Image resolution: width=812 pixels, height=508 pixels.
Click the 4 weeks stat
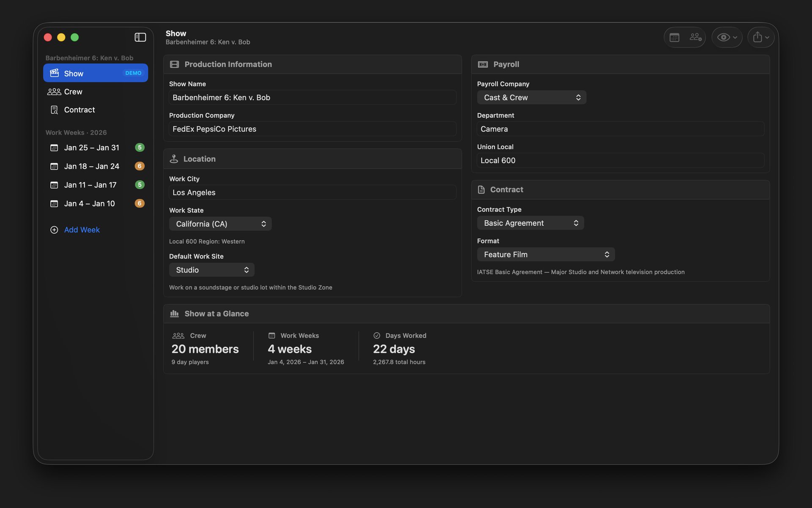click(x=290, y=349)
